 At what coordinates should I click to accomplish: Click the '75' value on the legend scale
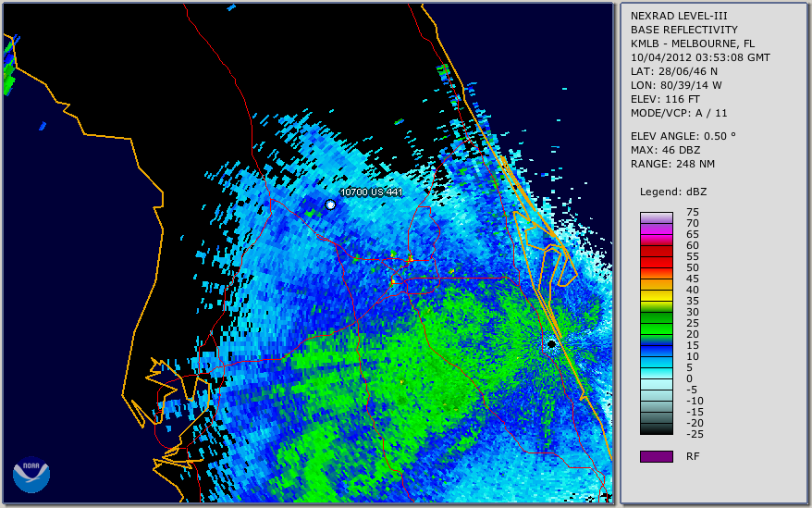693,212
